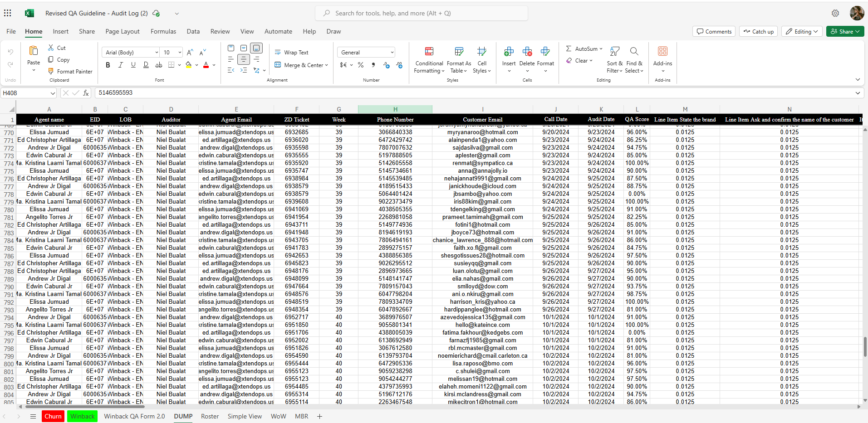Apply the red font color
The width and height of the screenshot is (868, 423).
[206, 65]
